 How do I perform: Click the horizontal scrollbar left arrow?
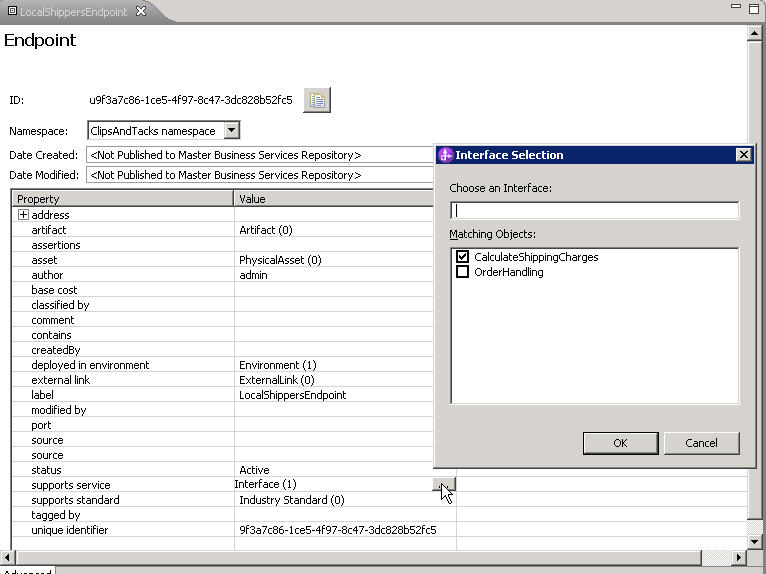point(7,557)
